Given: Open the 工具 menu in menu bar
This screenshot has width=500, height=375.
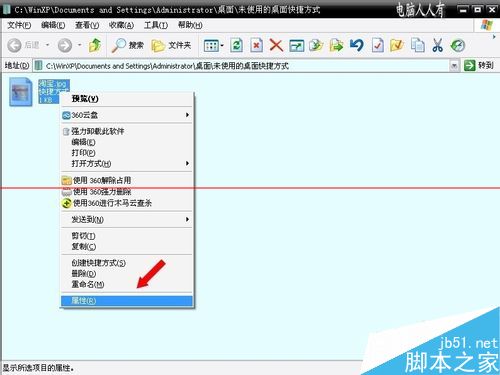Looking at the screenshot, I should coord(156,25).
